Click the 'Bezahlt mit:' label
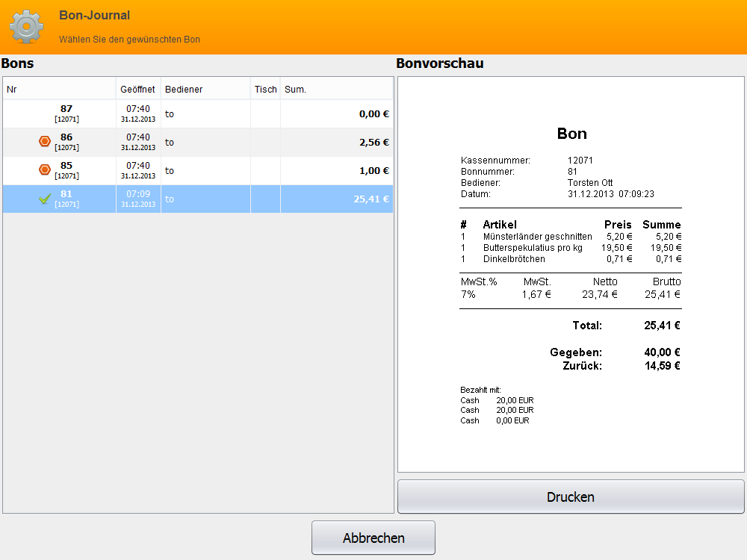This screenshot has height=560, width=747. click(x=480, y=390)
